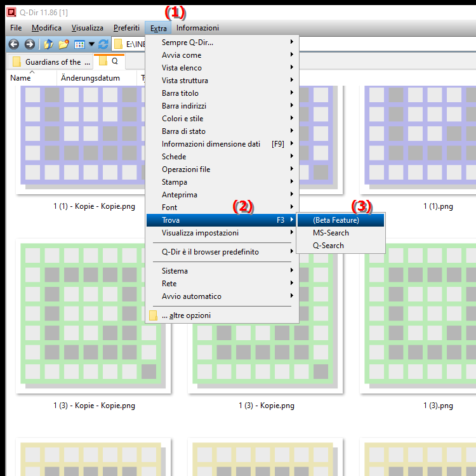Open the Rete menu entry
Image resolution: width=476 pixels, height=476 pixels.
pos(222,284)
